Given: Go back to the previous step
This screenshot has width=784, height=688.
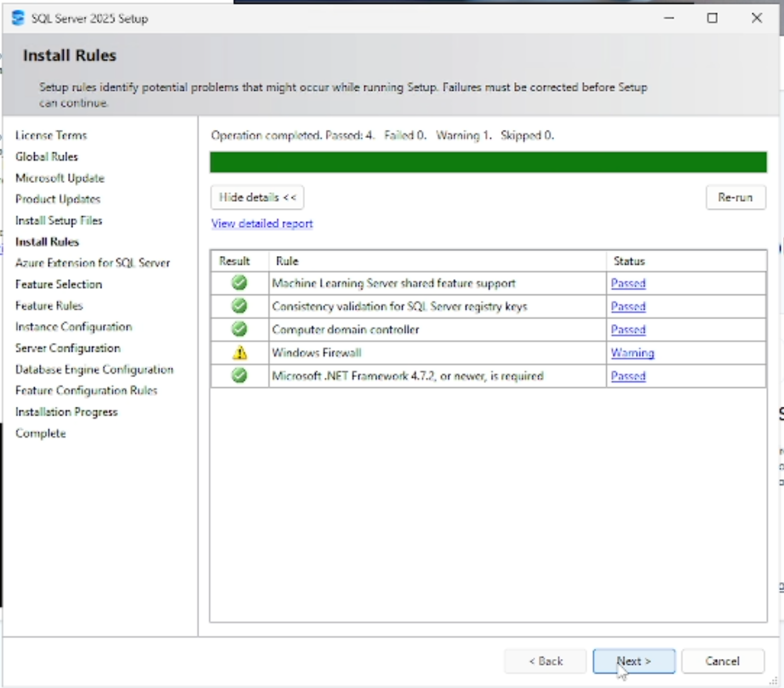Looking at the screenshot, I should 545,661.
